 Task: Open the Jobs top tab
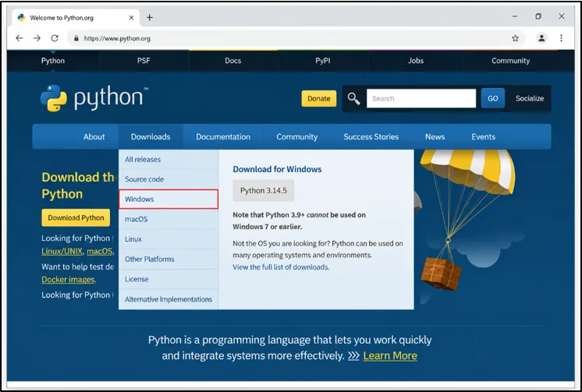[416, 61]
